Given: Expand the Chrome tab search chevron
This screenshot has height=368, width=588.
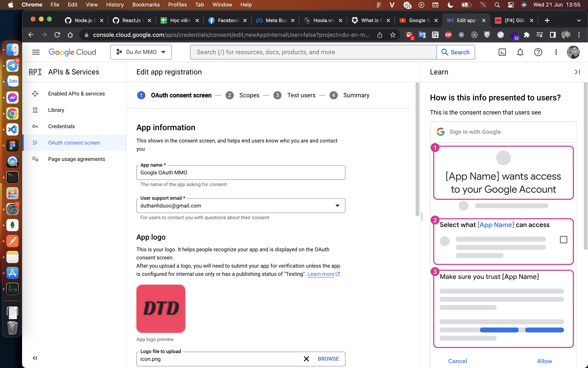Looking at the screenshot, I should point(579,20).
